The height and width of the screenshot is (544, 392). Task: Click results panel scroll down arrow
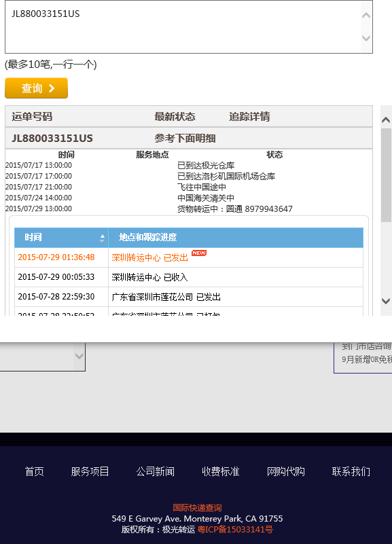point(386,301)
